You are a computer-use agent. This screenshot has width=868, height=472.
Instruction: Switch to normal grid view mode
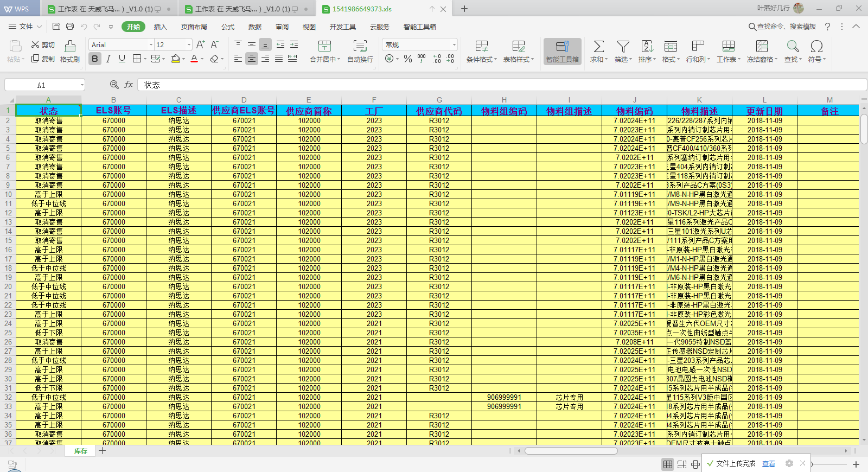[x=668, y=464]
